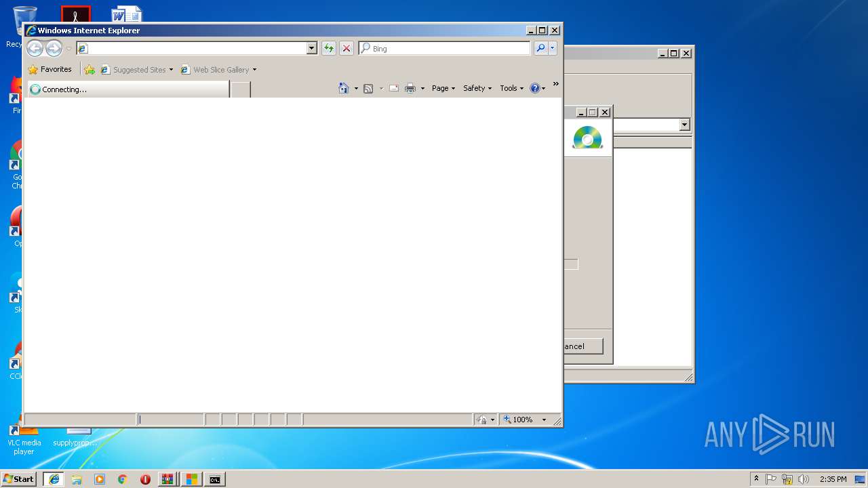
Task: Click the text field in the installer dialog
Action: point(571,264)
